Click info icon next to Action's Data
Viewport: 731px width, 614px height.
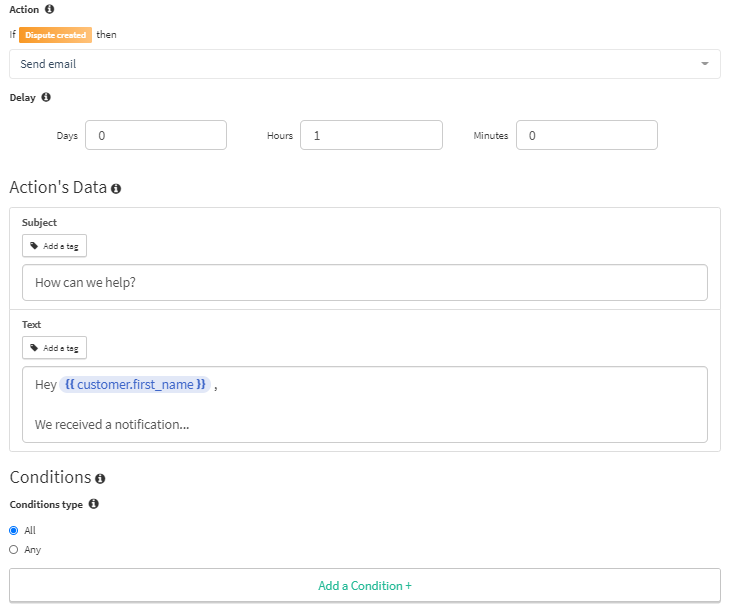(116, 188)
